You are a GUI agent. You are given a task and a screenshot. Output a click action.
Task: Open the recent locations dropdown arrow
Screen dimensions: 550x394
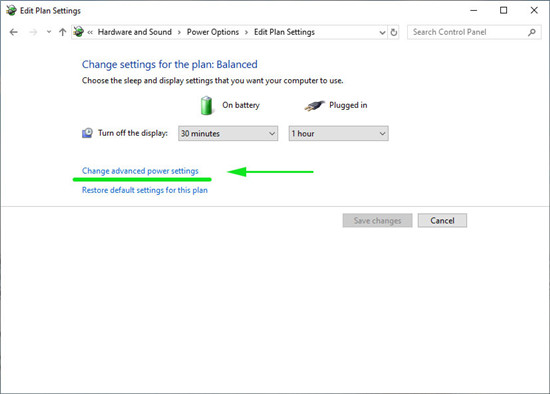(49, 32)
